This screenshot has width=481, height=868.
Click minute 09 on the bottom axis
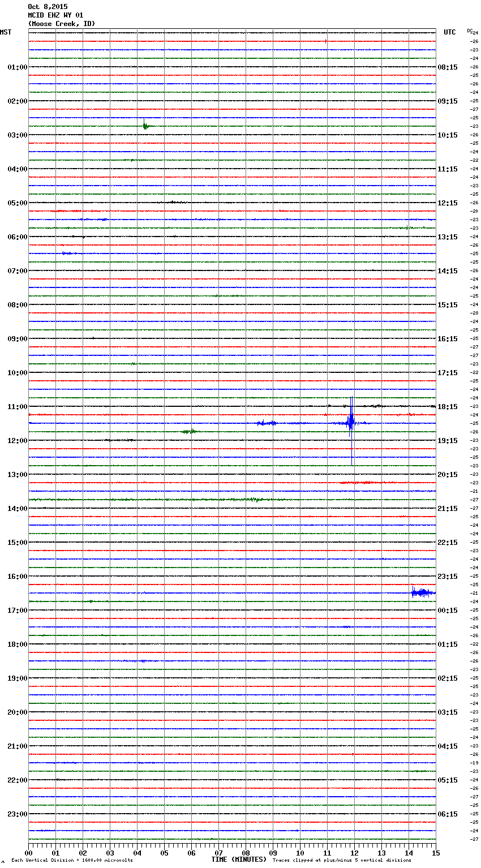pyautogui.click(x=273, y=853)
